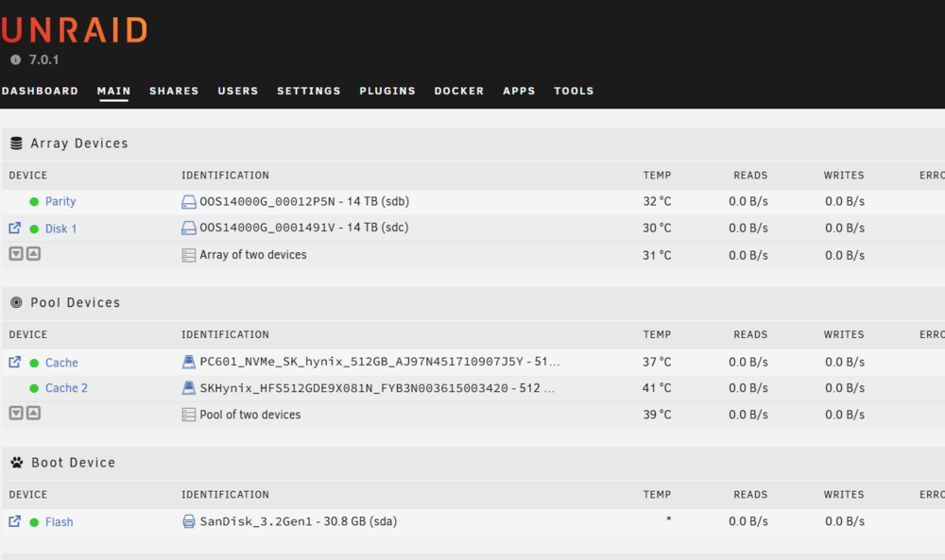Click the Pool Devices section heading
This screenshot has height=560, width=945.
[x=76, y=302]
